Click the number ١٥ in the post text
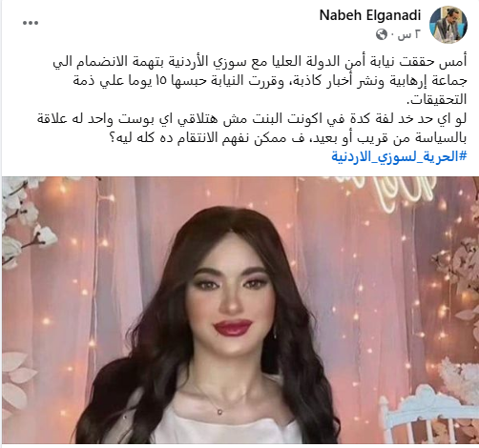 [x=162, y=81]
